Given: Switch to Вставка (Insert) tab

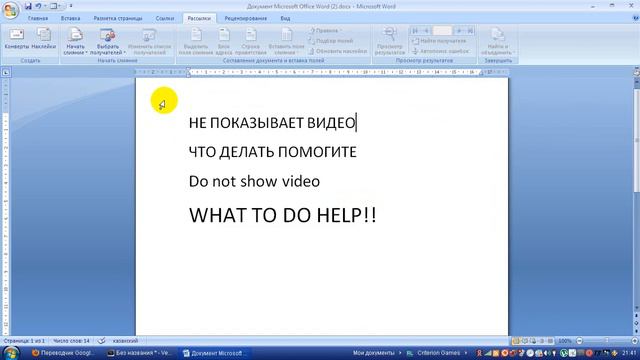Looking at the screenshot, I should pyautogui.click(x=70, y=18).
